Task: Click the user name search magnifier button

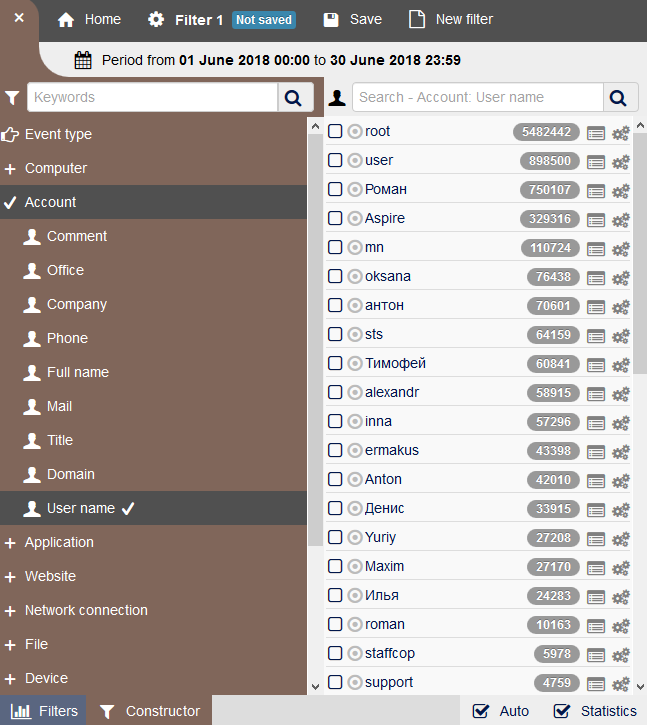Action: point(619,97)
